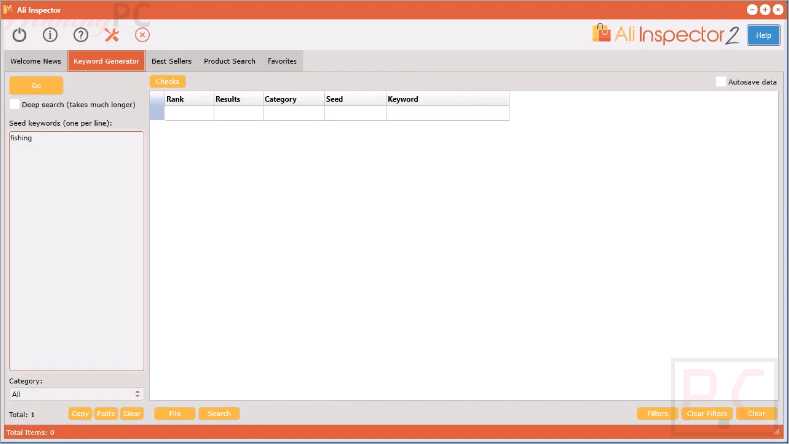This screenshot has height=444, width=789.
Task: Open the Filters button
Action: coord(657,413)
